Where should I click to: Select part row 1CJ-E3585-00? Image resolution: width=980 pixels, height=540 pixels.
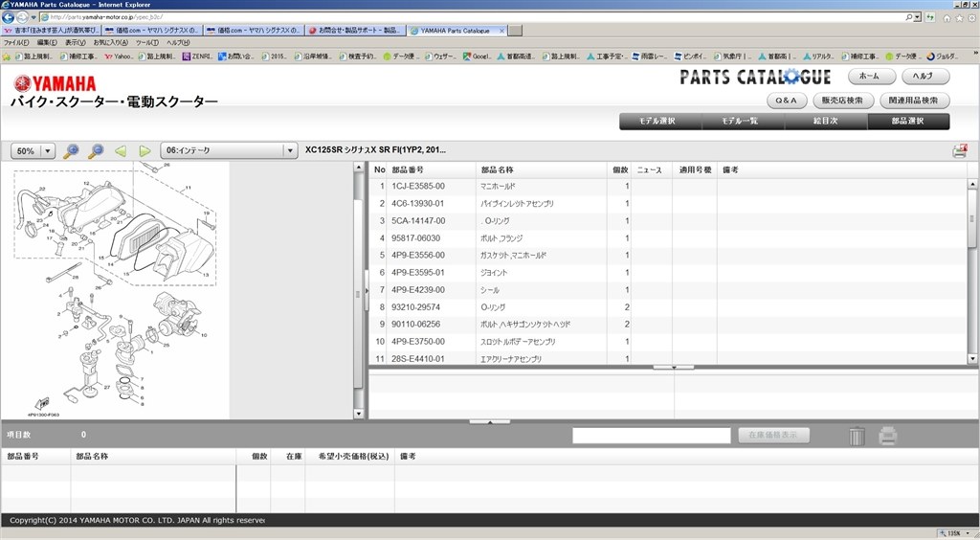pyautogui.click(x=668, y=187)
